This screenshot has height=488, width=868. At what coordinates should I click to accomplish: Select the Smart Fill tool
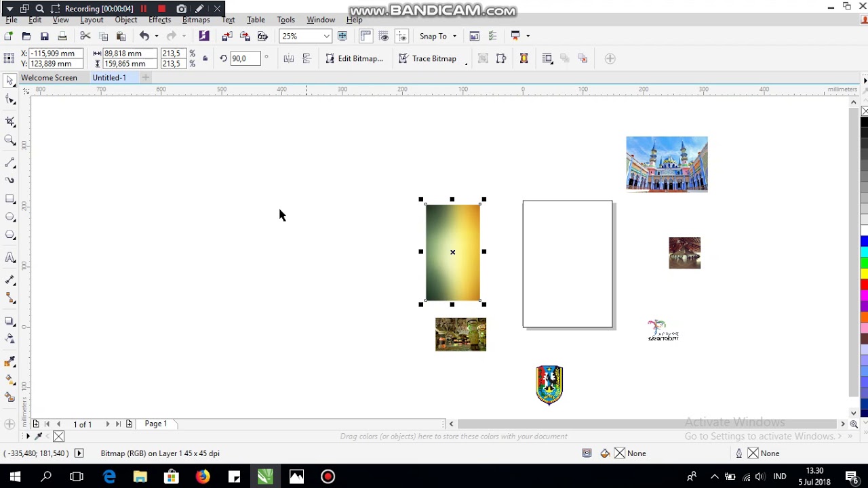(10, 397)
